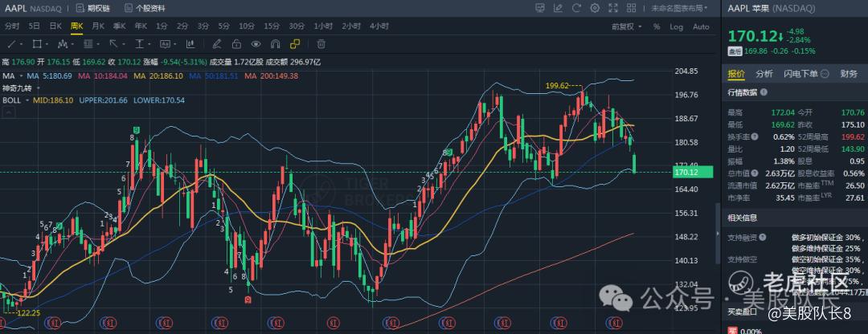868x334 pixels.
Task: Open the 个股资料 stock profile icon
Action: (128, 8)
